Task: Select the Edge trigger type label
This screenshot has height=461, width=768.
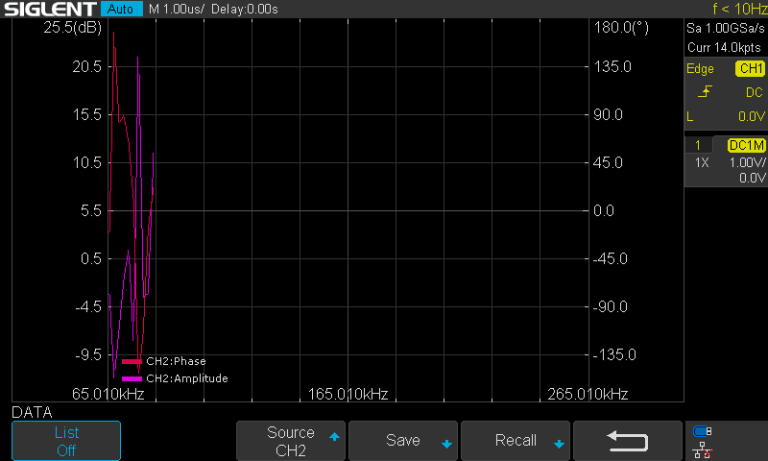Action: pyautogui.click(x=700, y=69)
